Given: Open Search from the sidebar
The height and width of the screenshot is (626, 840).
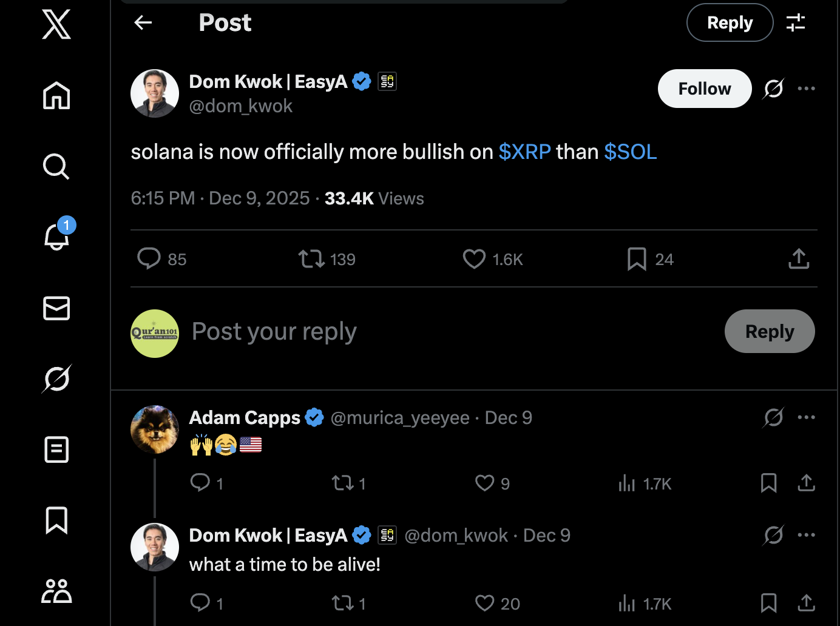Looking at the screenshot, I should click(x=56, y=166).
